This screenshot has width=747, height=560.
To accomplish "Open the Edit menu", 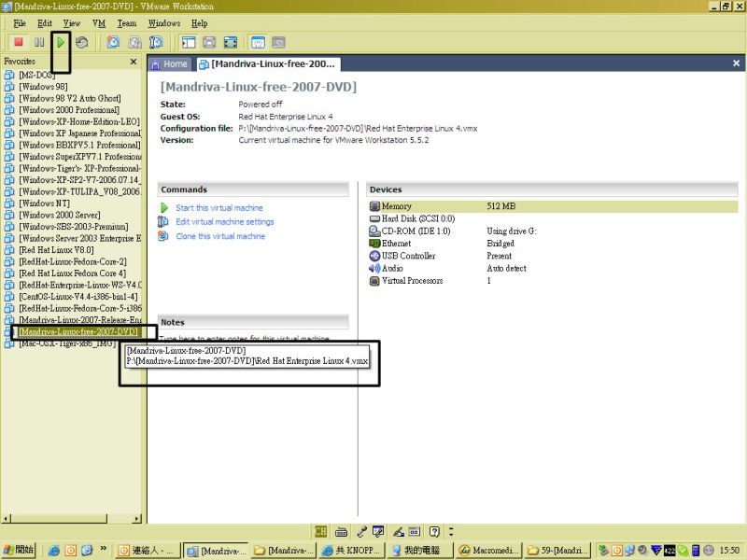I will 44,22.
